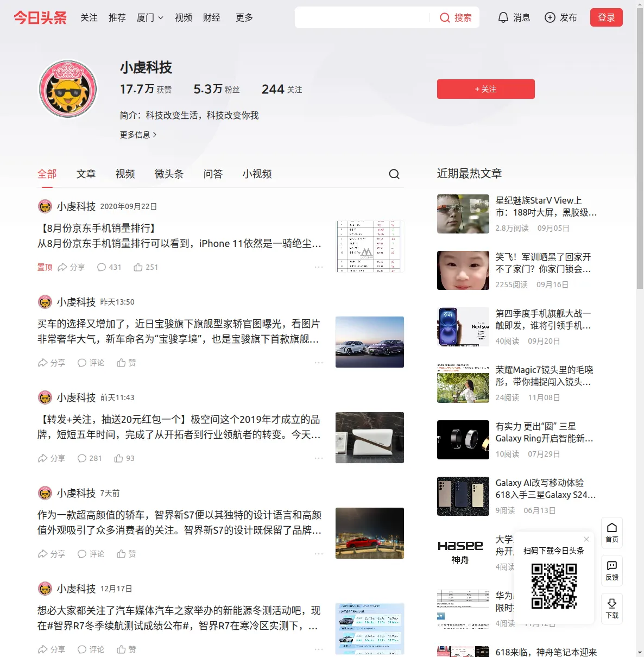
Task: Open the 极空间 device thumbnail
Action: (x=370, y=438)
